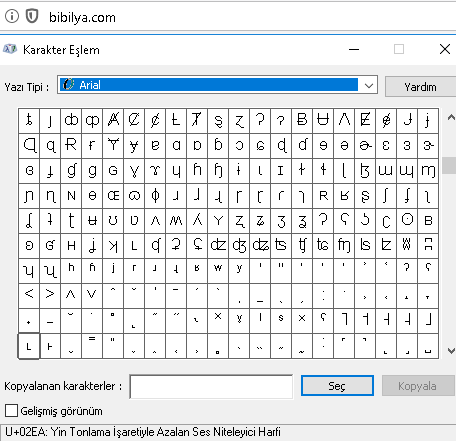Select the capital Q with hook tail (Ɋ) cell

(29, 145)
